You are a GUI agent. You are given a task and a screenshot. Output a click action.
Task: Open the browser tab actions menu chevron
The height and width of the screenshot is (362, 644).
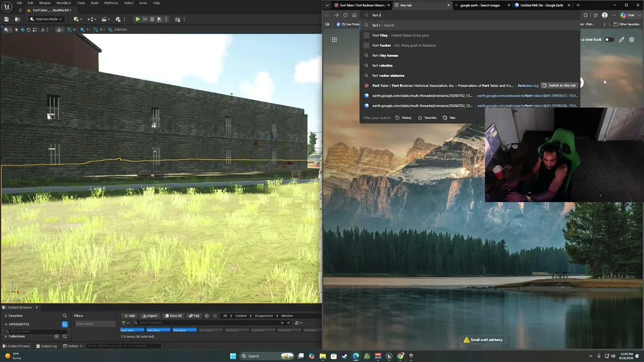(x=328, y=5)
